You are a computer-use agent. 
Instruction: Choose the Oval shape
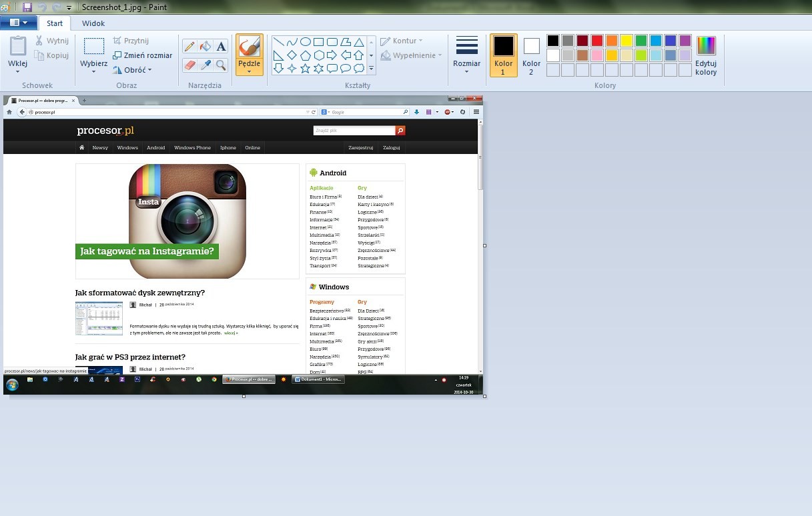pyautogui.click(x=306, y=42)
